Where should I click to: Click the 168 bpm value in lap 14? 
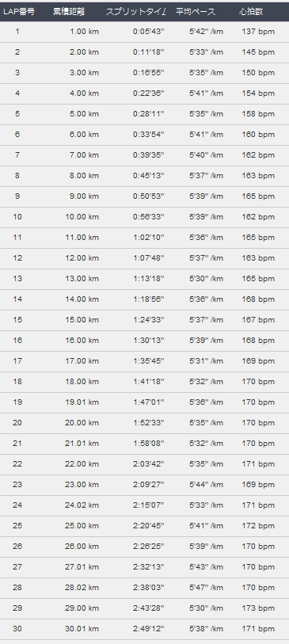[x=258, y=299]
